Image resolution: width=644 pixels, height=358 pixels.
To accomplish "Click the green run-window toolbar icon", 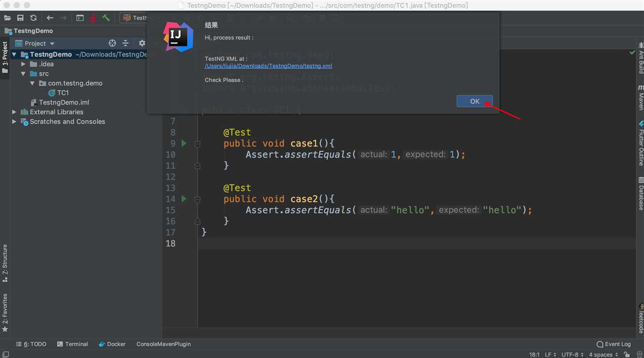I will 80,18.
